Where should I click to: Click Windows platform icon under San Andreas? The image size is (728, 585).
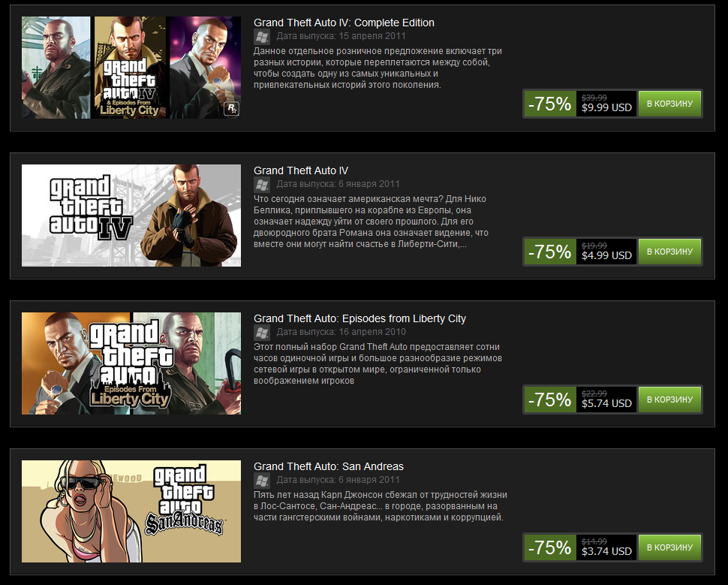point(262,481)
